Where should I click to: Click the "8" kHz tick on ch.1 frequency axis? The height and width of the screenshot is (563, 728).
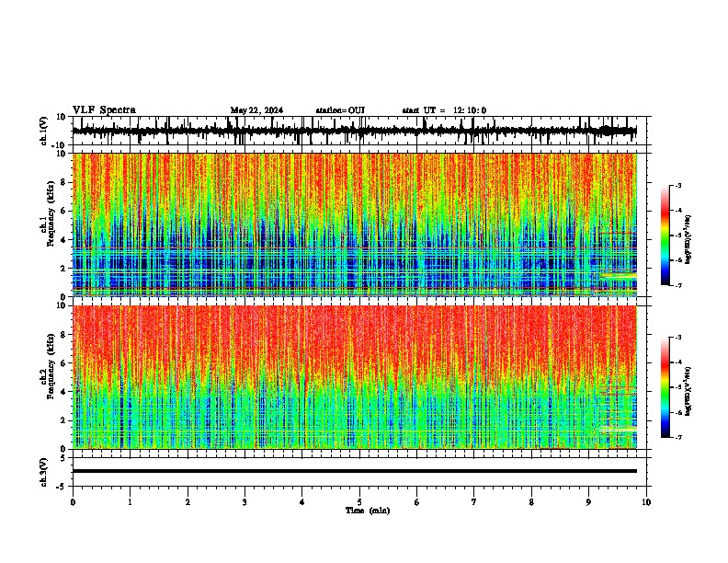[x=64, y=182]
